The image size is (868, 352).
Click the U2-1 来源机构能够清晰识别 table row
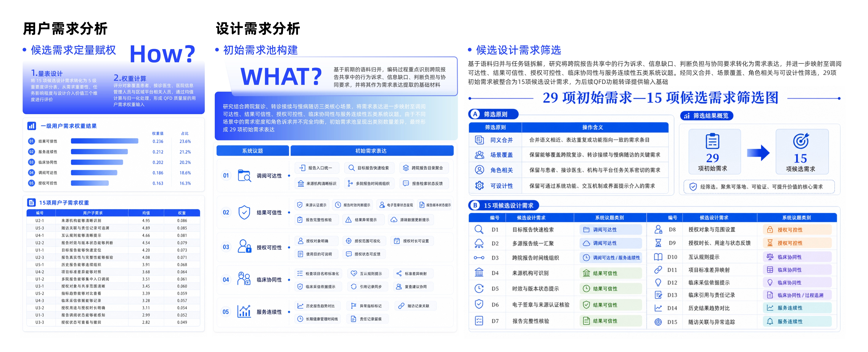pyautogui.click(x=113, y=221)
